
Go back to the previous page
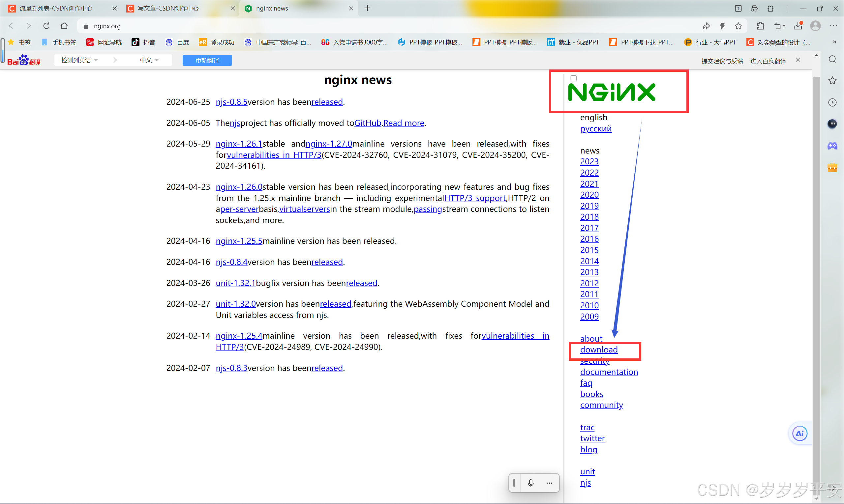pyautogui.click(x=11, y=26)
